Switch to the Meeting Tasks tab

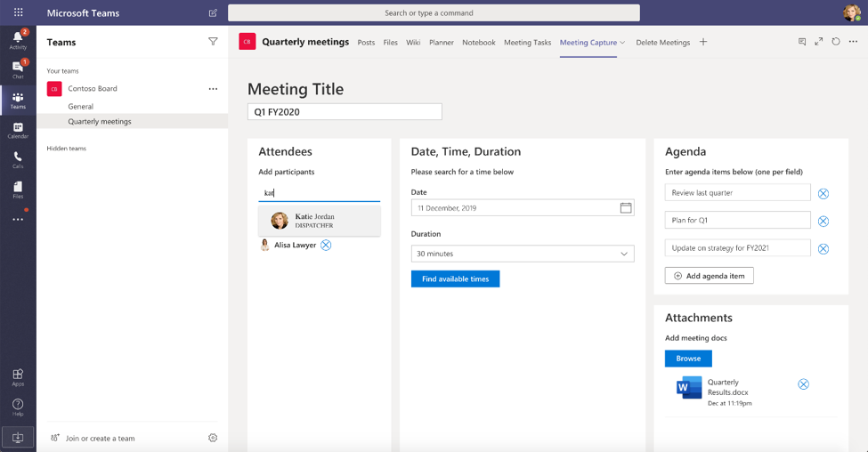coord(527,43)
